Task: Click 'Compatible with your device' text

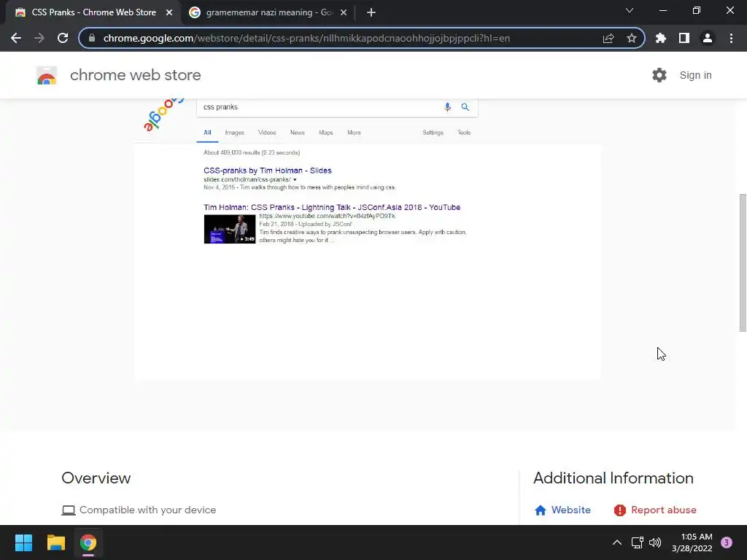Action: [x=147, y=510]
